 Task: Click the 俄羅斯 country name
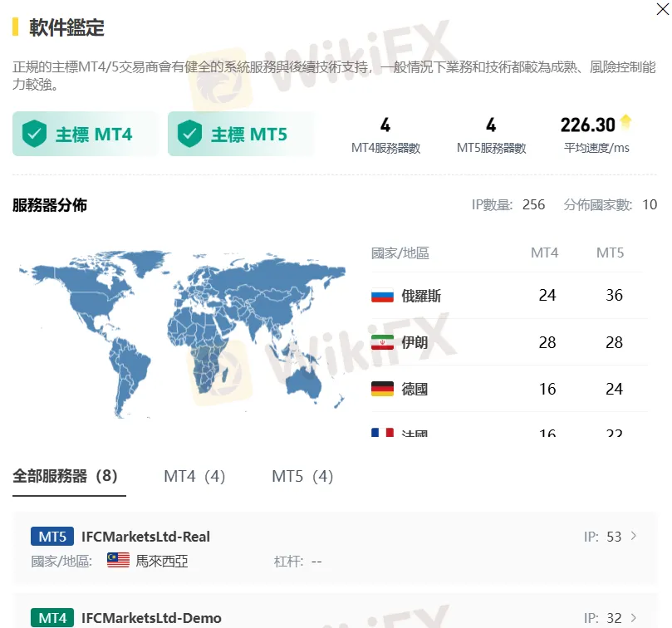pyautogui.click(x=421, y=296)
